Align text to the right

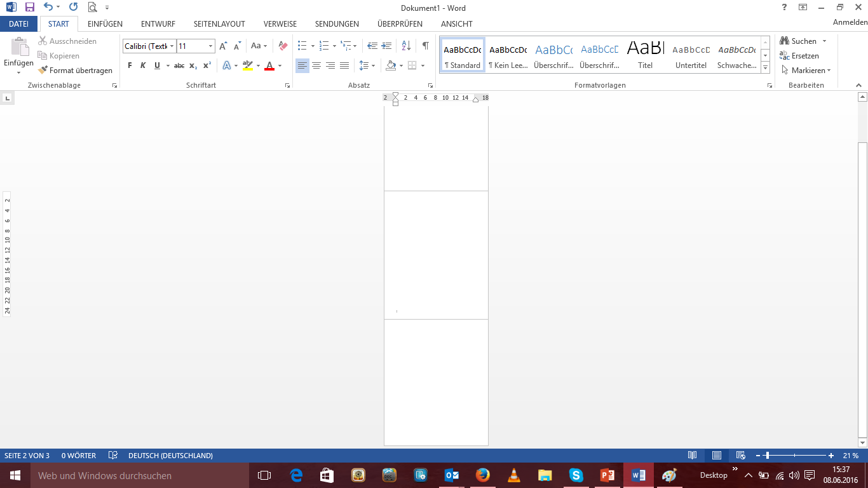tap(330, 65)
